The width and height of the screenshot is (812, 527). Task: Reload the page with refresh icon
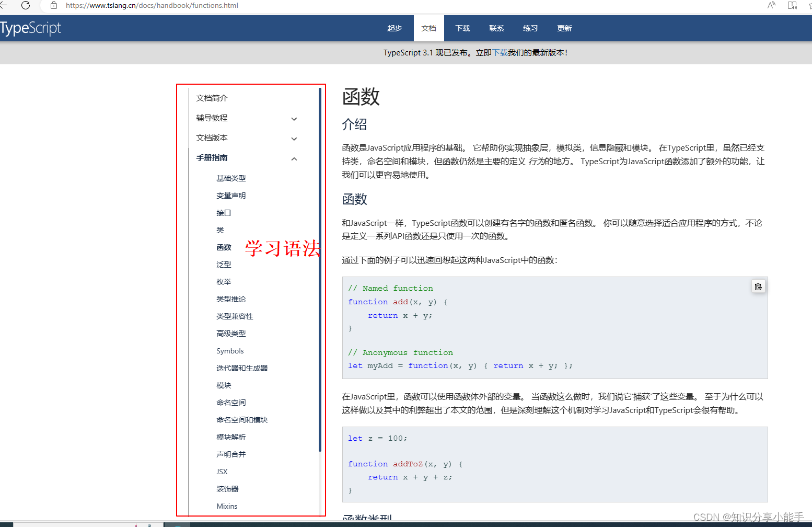[26, 5]
